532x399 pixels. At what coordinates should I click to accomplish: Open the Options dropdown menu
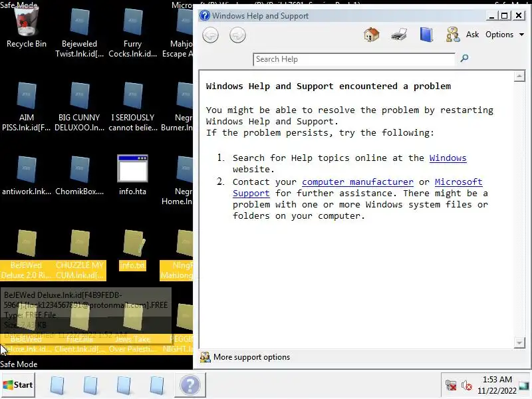point(504,35)
